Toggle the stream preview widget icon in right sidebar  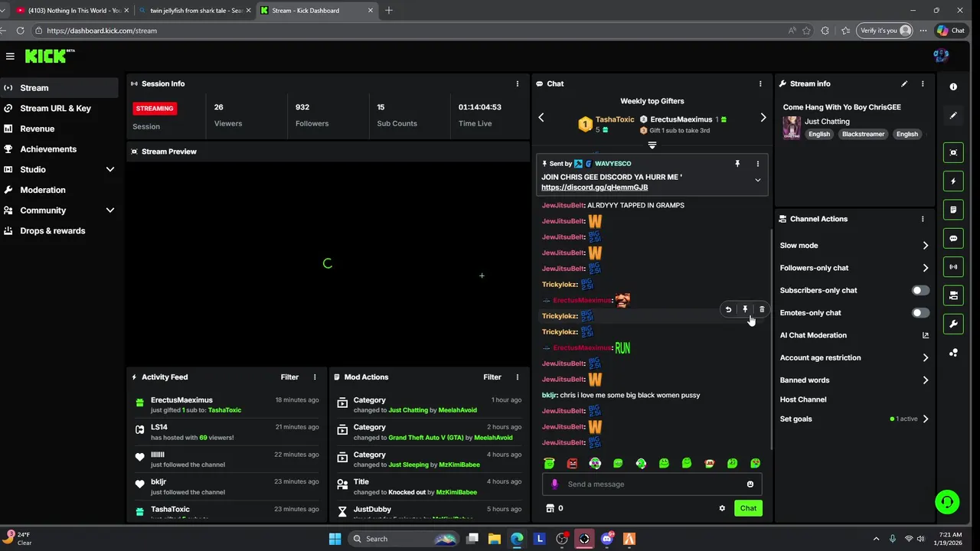pos(953,152)
